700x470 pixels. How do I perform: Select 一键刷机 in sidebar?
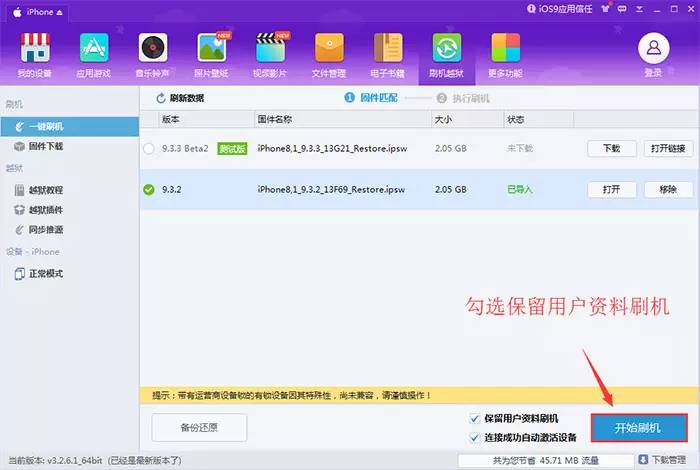70,127
